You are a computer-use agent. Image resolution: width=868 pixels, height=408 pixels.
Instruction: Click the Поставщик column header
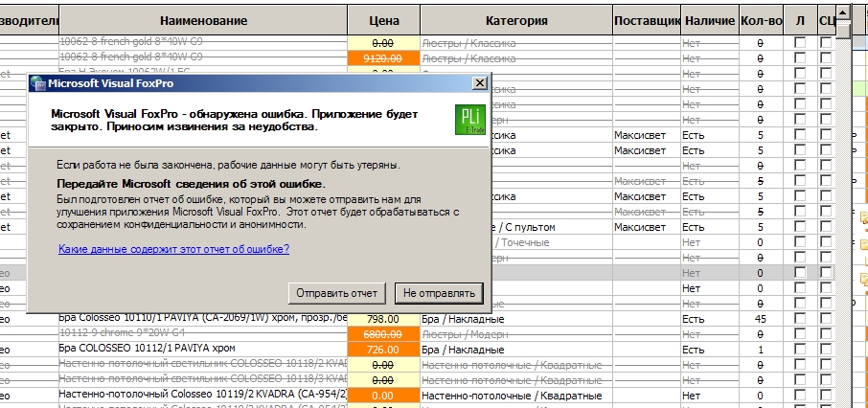pos(647,20)
